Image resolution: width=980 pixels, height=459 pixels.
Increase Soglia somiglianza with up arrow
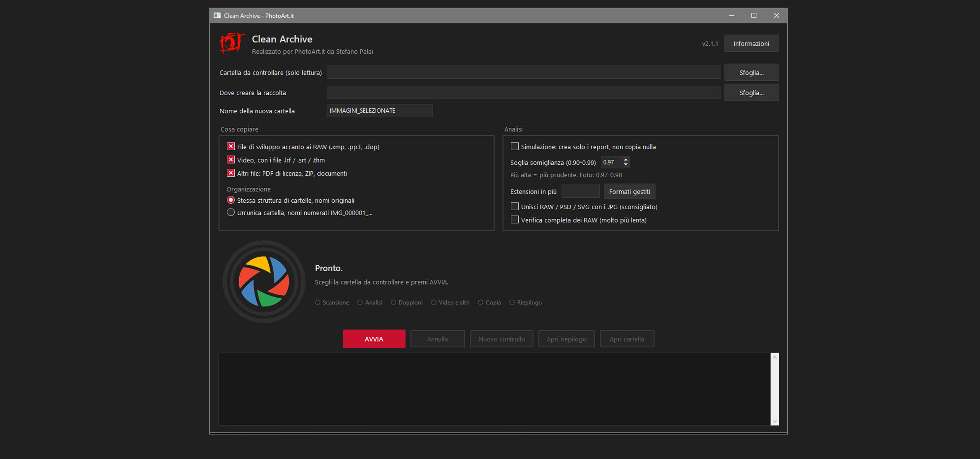point(626,160)
